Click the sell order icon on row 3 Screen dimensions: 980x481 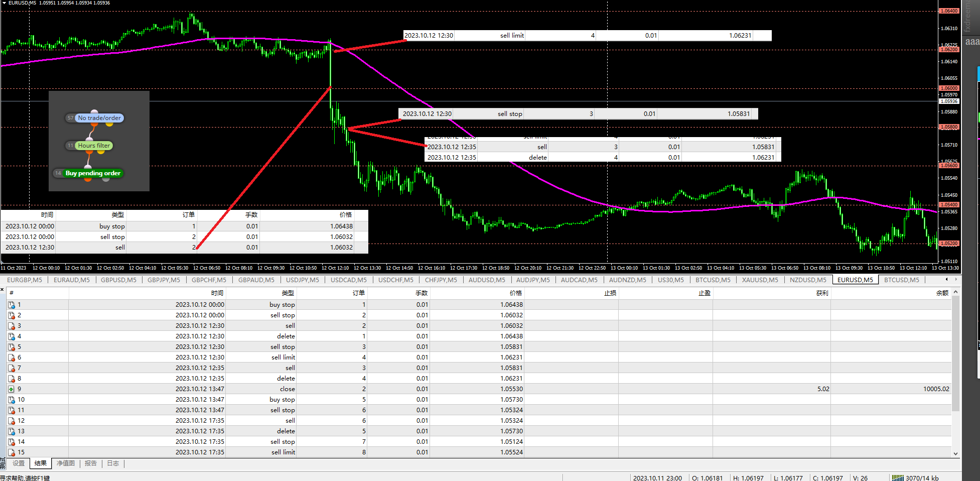(11, 326)
